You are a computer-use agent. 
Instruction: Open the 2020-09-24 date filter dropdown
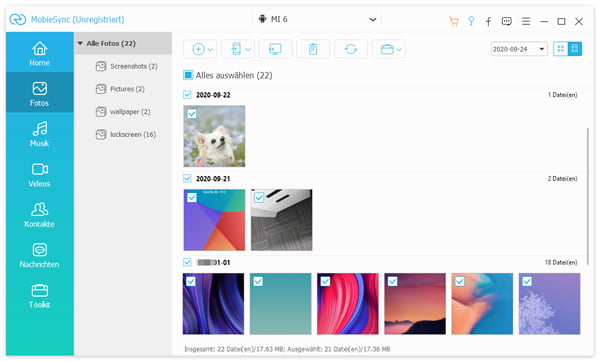519,49
